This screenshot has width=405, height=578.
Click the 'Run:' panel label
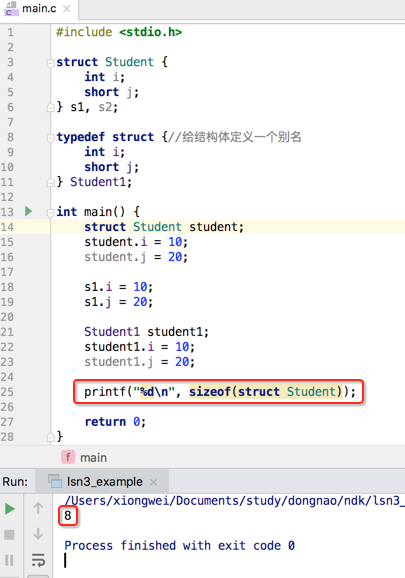click(x=15, y=482)
